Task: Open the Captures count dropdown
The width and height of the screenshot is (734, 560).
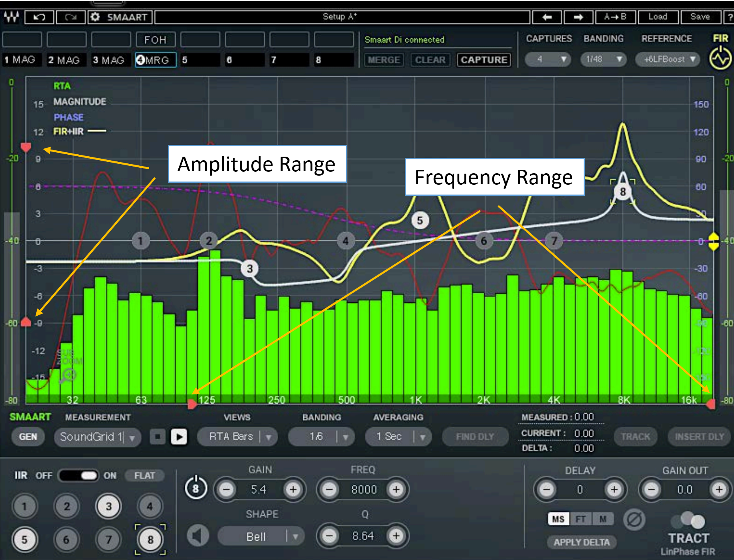Action: [x=548, y=59]
